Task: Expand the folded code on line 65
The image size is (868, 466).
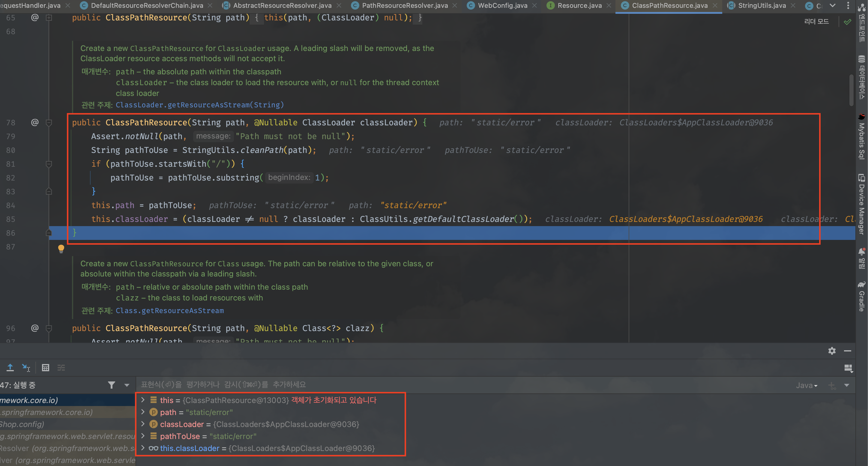Action: click(x=49, y=17)
